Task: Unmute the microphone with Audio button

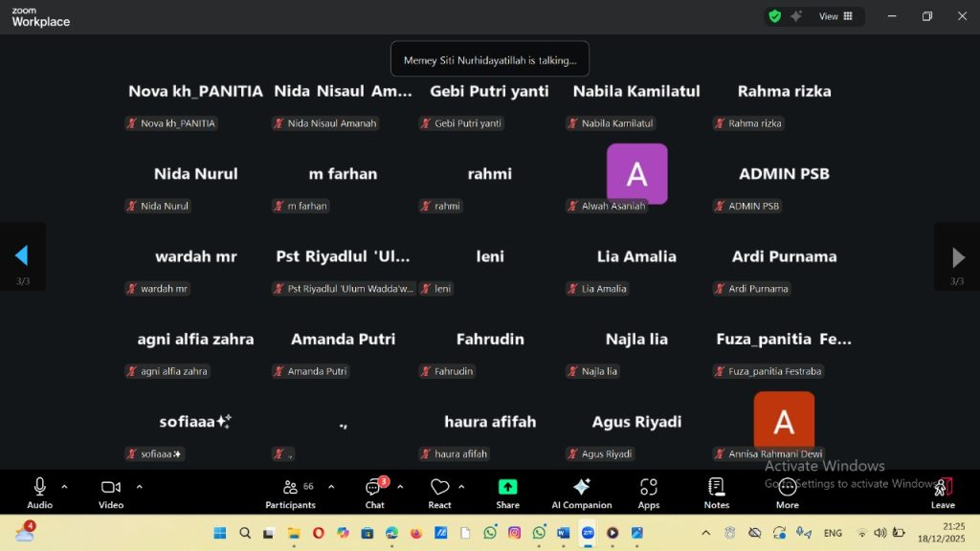Action: pyautogui.click(x=39, y=492)
